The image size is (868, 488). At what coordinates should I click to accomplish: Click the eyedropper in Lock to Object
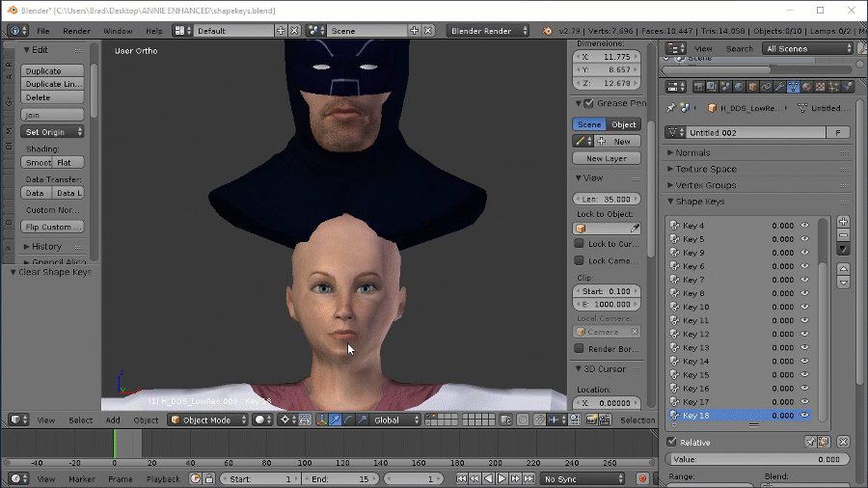pos(635,229)
